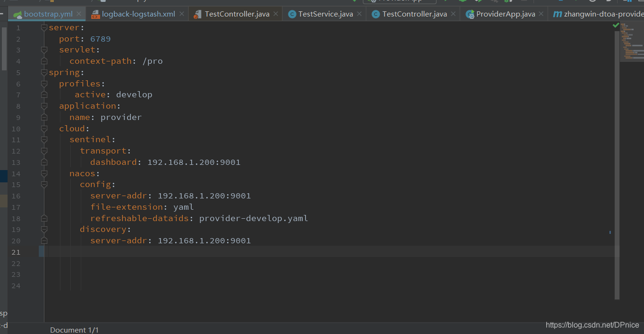The height and width of the screenshot is (334, 644).
Task: Collapse the spring block fold marker
Action: point(44,72)
